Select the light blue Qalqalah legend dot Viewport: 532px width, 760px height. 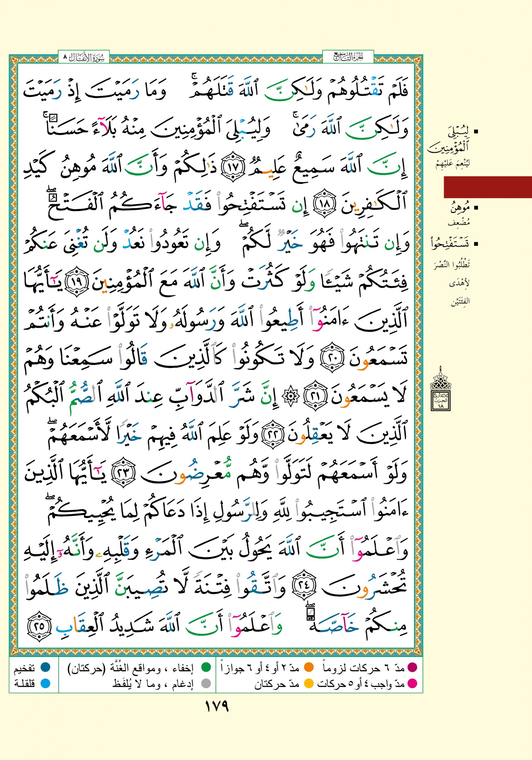point(45,683)
